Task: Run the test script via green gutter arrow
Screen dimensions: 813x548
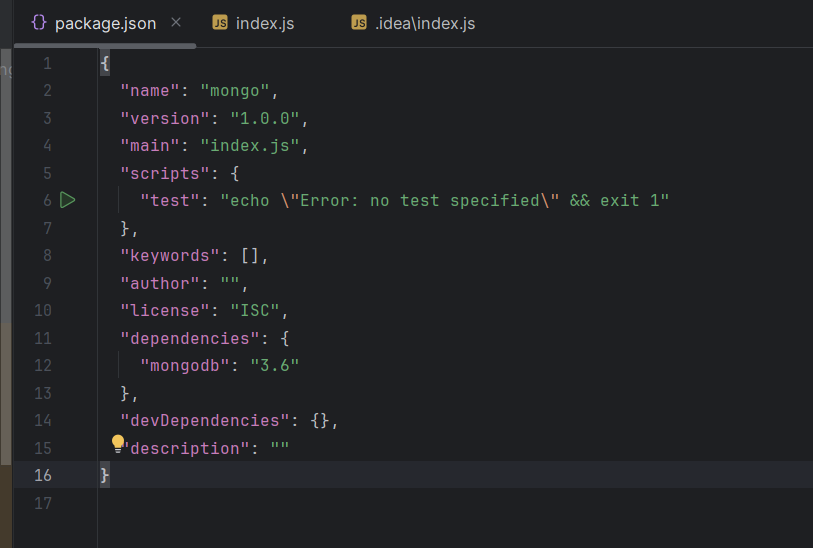Action: click(67, 200)
